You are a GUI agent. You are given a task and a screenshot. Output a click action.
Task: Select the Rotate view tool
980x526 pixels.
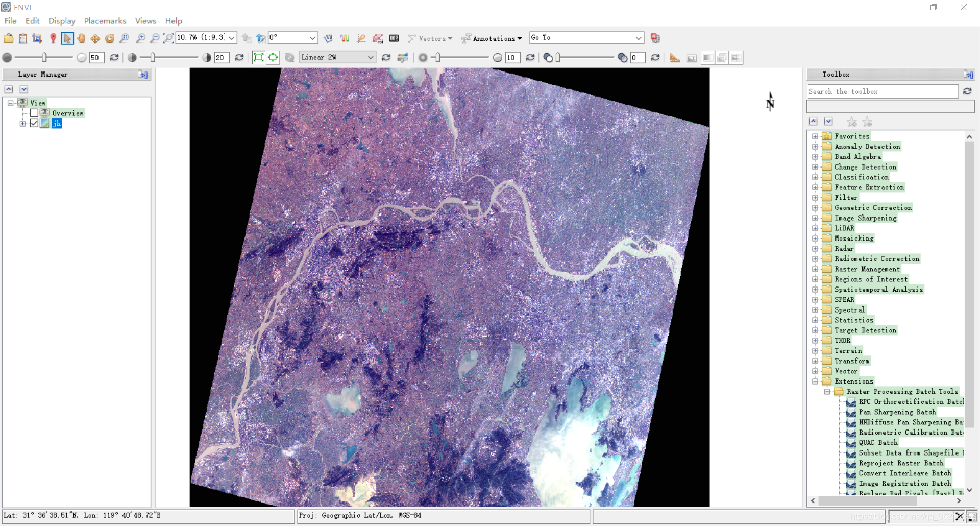(110, 38)
